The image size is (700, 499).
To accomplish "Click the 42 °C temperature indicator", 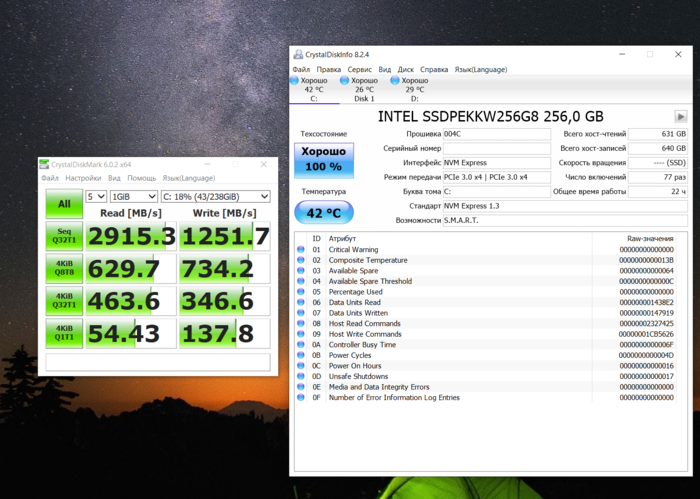I will click(x=324, y=213).
